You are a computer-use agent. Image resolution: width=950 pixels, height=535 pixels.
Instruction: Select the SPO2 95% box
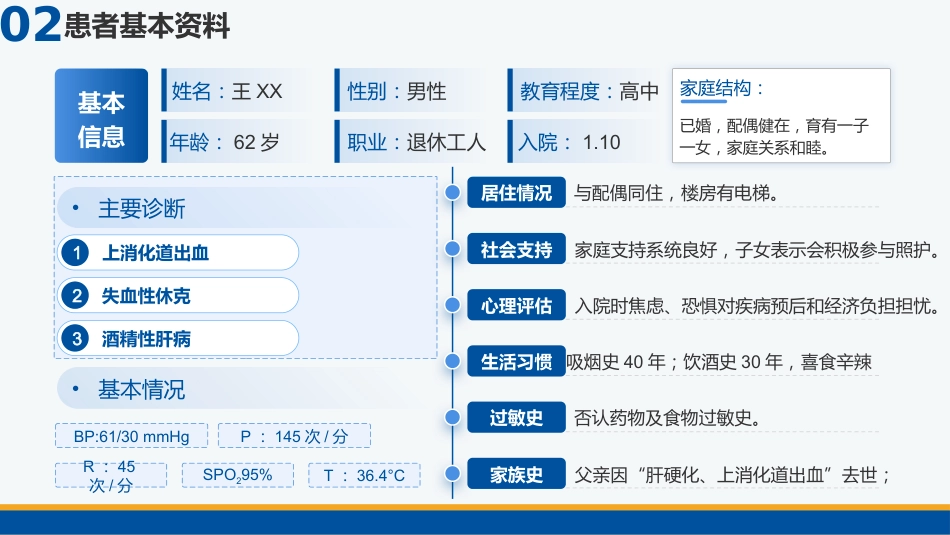[238, 475]
